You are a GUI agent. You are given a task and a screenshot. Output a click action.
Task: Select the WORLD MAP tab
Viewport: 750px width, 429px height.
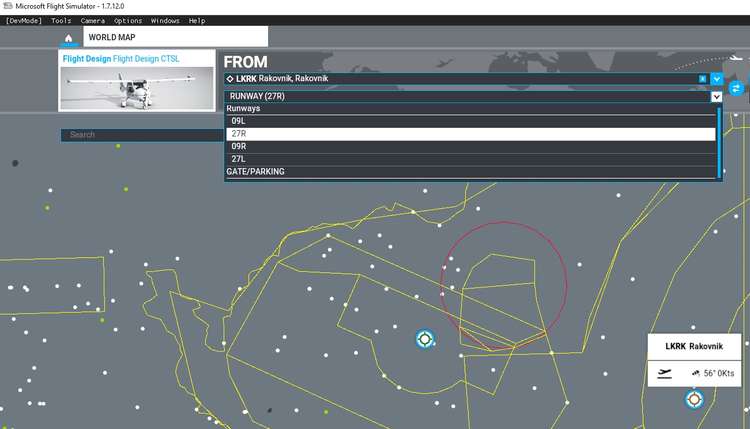176,37
